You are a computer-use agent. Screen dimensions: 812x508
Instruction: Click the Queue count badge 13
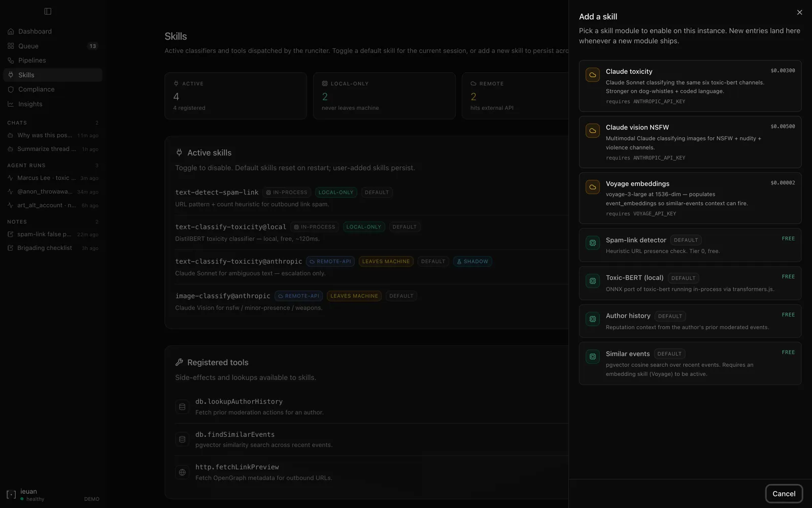click(x=92, y=46)
